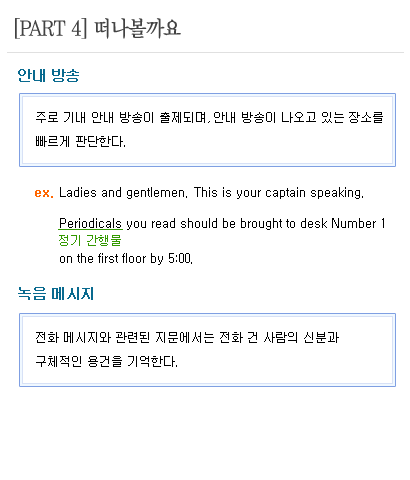Click the line '구체적인 용건을 기억한다.'
This screenshot has width=410, height=480.
point(106,361)
